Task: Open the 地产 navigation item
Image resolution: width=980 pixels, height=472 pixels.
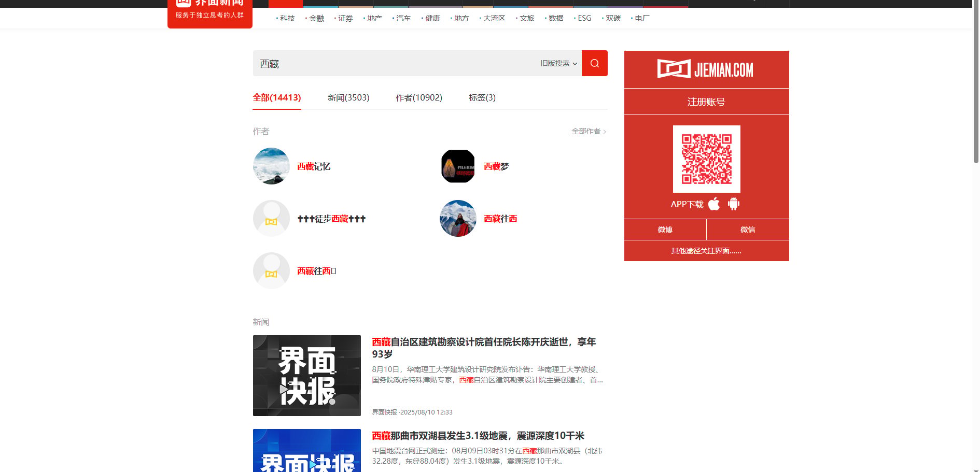Action: (x=374, y=18)
